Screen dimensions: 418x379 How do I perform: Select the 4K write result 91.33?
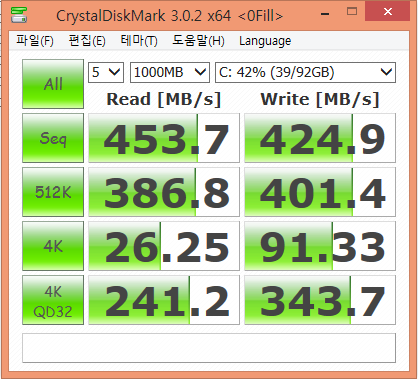pos(320,246)
